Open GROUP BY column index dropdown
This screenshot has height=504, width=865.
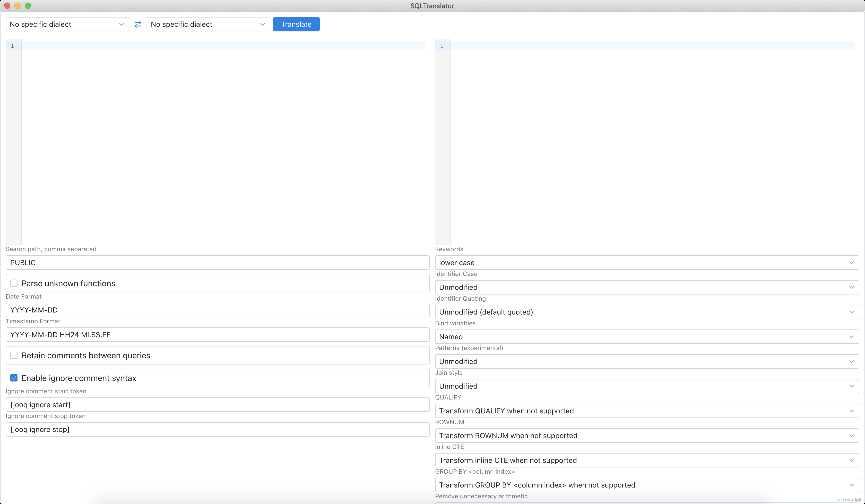coord(647,485)
